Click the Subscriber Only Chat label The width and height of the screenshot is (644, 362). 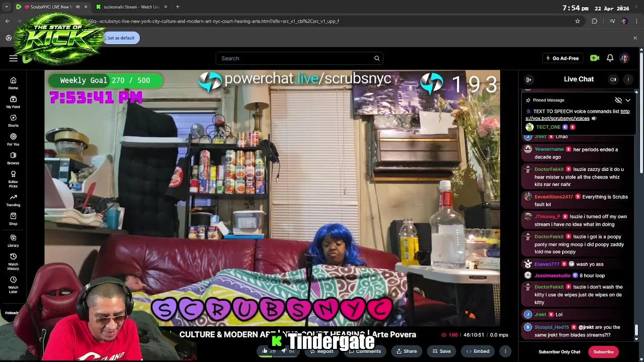coord(559,352)
